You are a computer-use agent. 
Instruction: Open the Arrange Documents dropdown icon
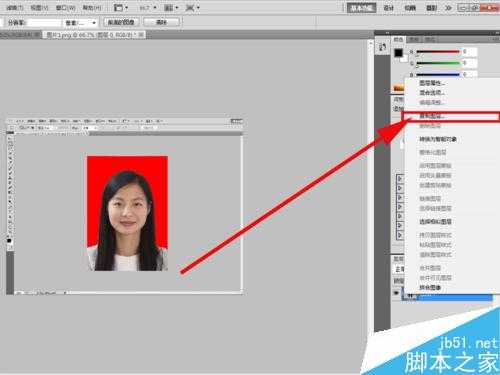tap(171, 7)
